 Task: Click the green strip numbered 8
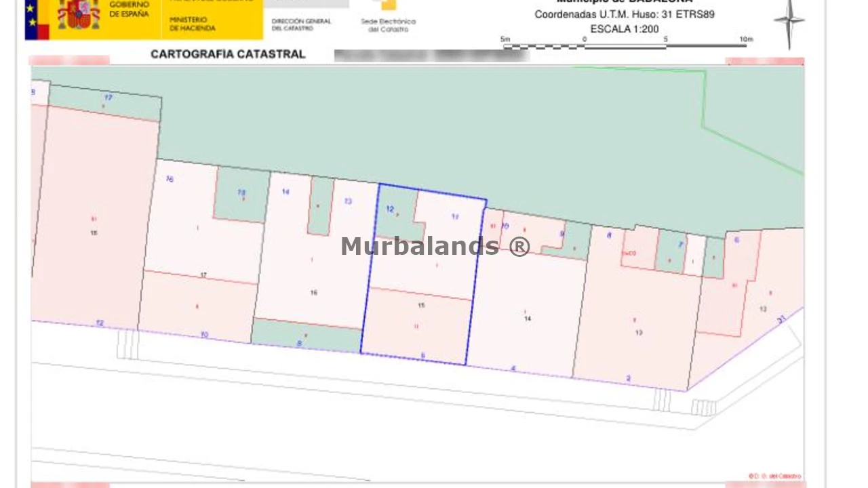pyautogui.click(x=304, y=337)
